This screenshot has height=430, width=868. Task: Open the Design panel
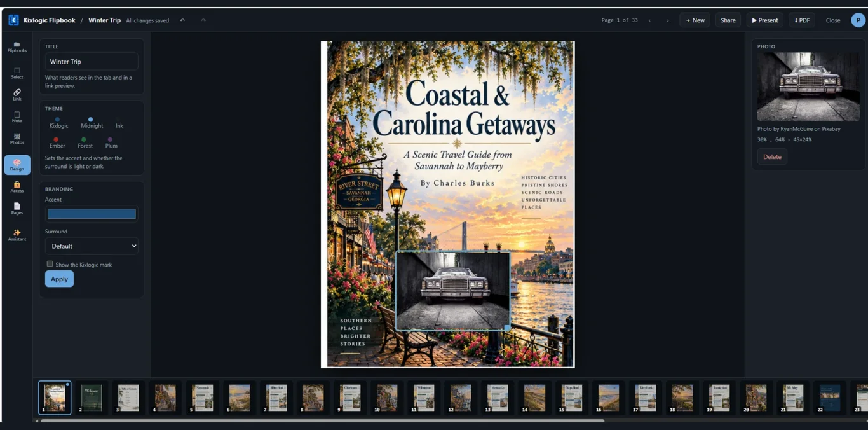17,165
